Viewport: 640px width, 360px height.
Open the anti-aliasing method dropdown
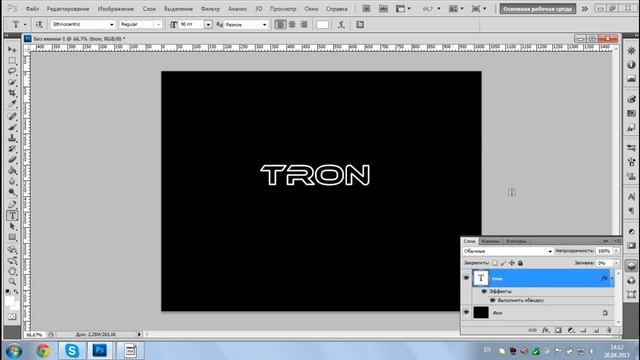click(264, 24)
